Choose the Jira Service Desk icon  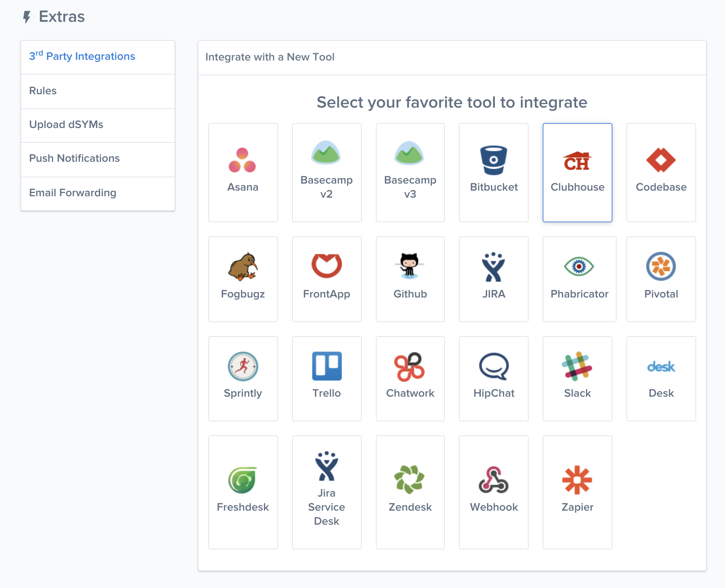[x=326, y=466]
